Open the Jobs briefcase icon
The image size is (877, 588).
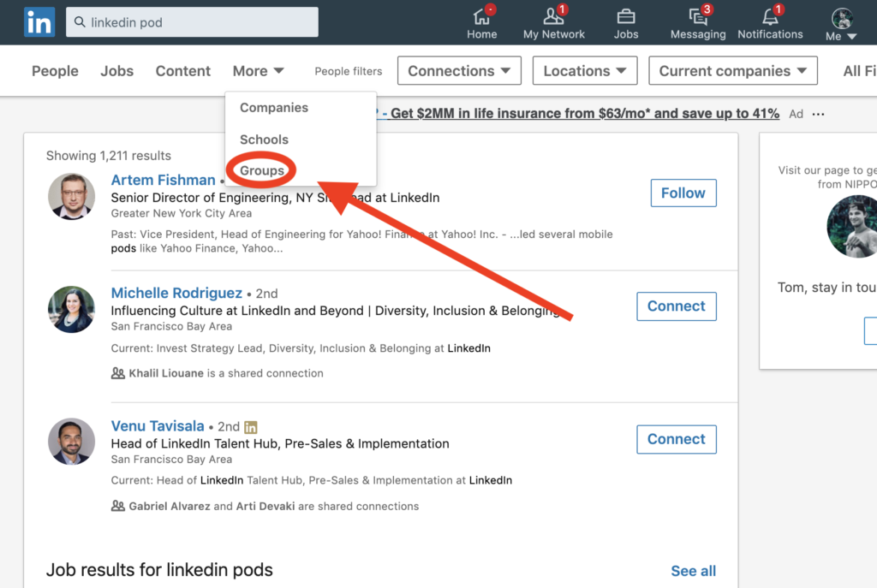point(626,23)
